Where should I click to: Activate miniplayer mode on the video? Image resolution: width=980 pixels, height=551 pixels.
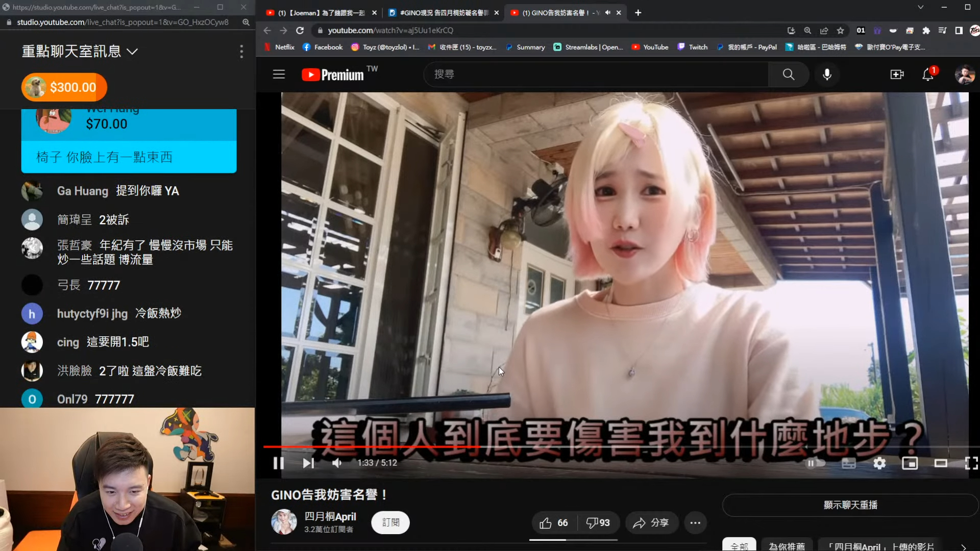pyautogui.click(x=910, y=463)
